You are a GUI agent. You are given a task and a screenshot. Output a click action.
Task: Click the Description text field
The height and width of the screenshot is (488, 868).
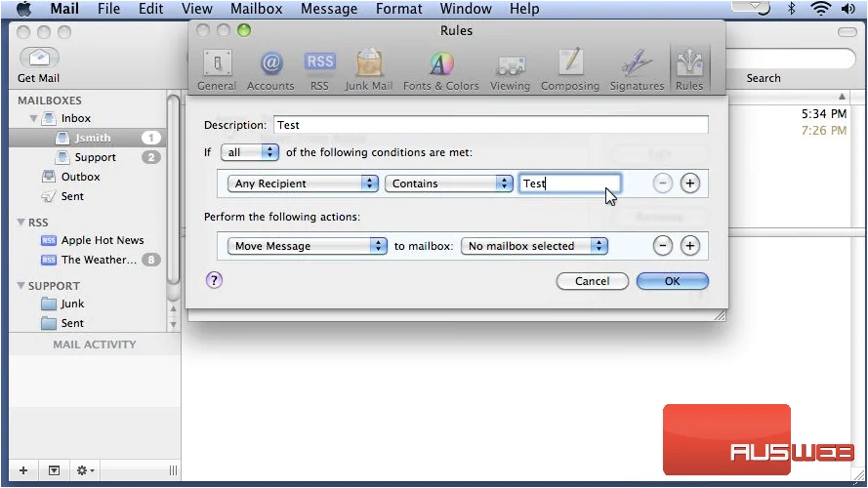point(490,125)
